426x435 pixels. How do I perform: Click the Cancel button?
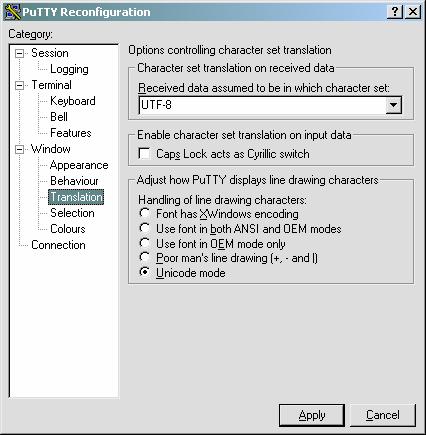point(383,415)
